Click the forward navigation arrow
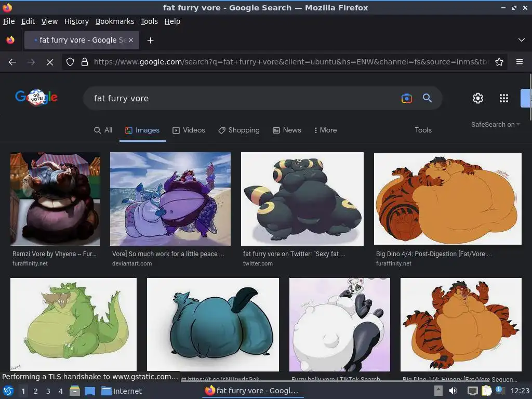The height and width of the screenshot is (399, 532). click(31, 62)
